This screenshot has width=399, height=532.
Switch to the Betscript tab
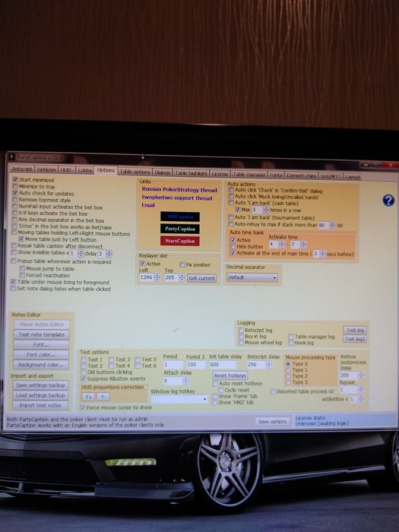(x=22, y=169)
